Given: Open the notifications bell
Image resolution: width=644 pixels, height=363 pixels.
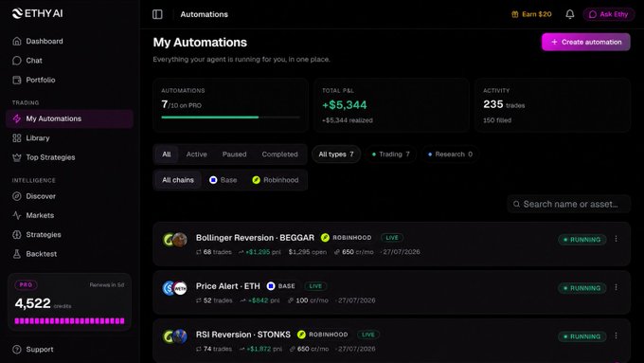Looking at the screenshot, I should [570, 14].
